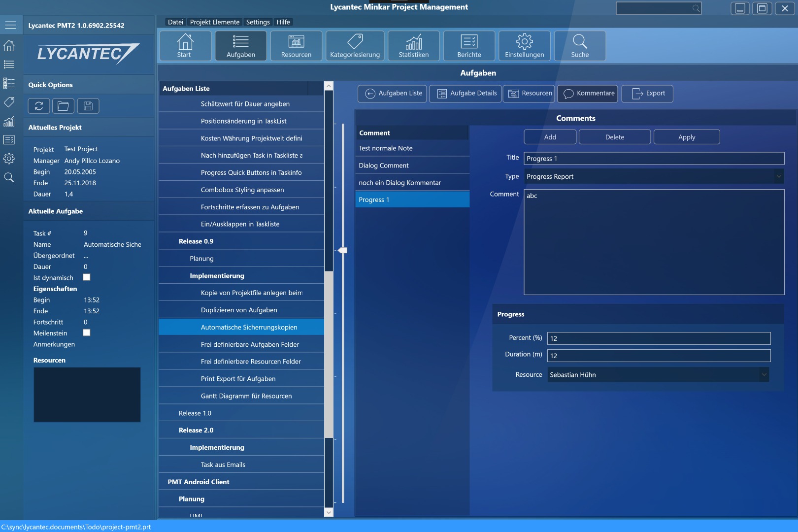This screenshot has width=798, height=532.
Task: Click the Add comment button
Action: (550, 137)
